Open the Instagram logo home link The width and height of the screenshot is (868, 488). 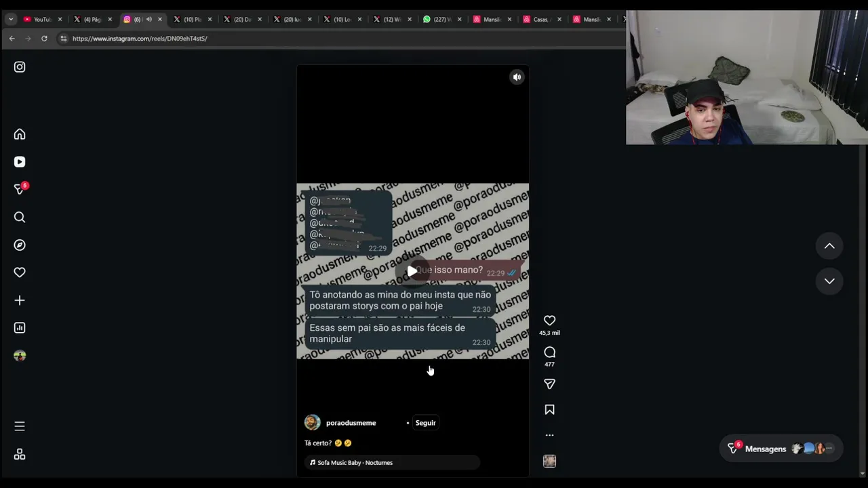(x=20, y=67)
